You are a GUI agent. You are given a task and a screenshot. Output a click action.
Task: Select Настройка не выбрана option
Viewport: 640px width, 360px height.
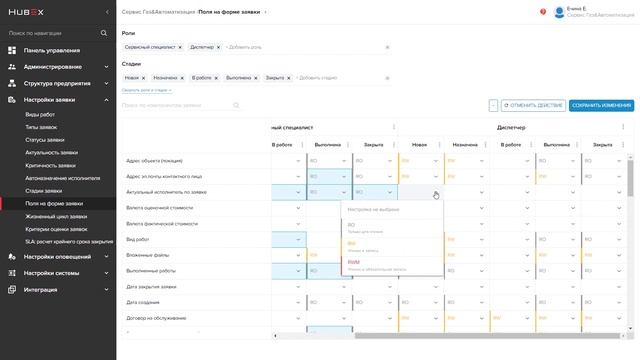coord(392,209)
